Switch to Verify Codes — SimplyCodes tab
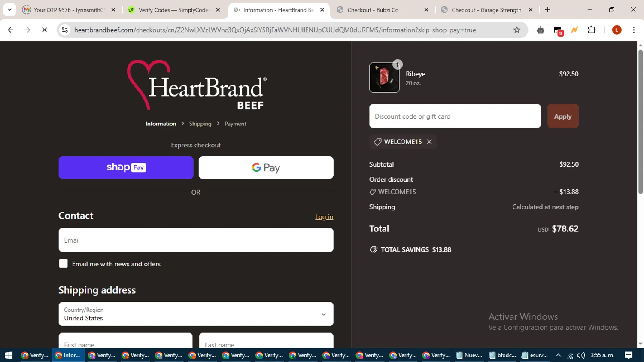The image size is (644, 362). coord(174,9)
